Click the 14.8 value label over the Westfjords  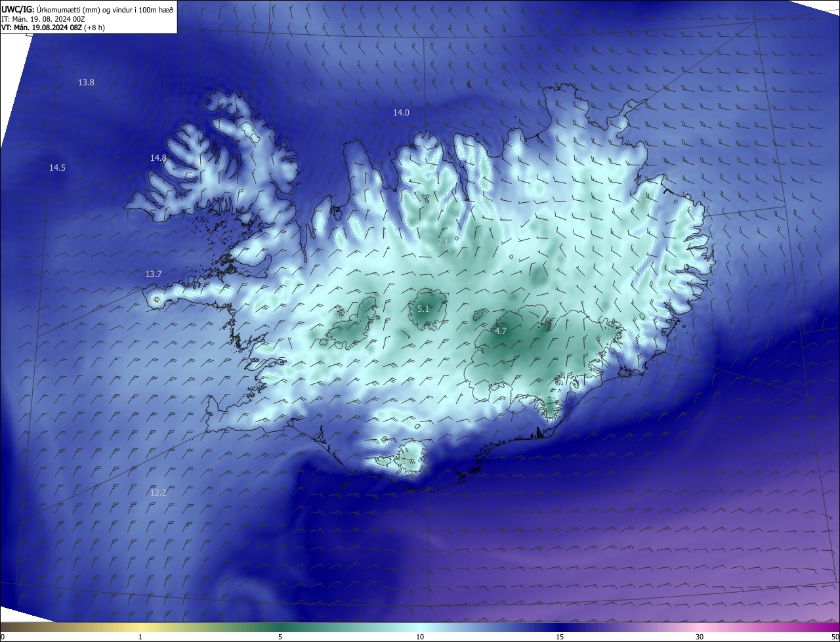tap(158, 158)
